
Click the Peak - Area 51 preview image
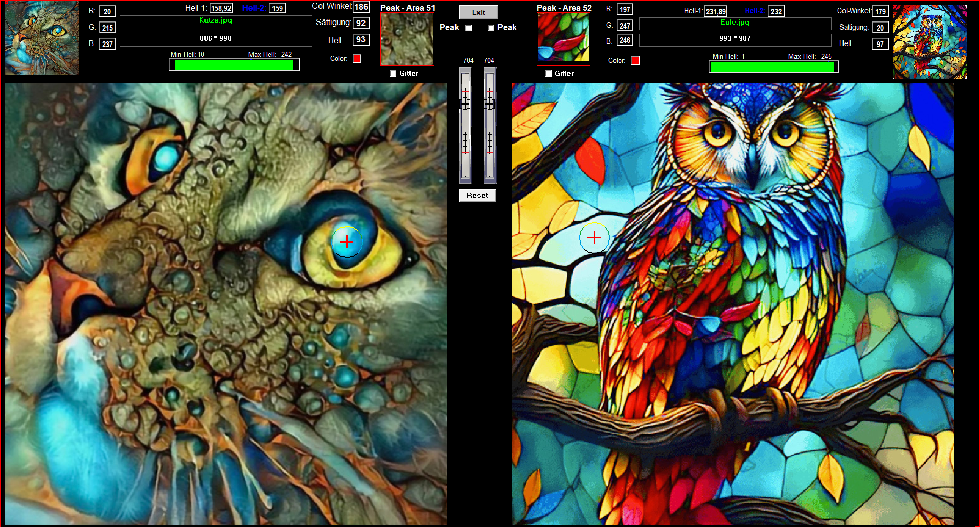point(407,39)
